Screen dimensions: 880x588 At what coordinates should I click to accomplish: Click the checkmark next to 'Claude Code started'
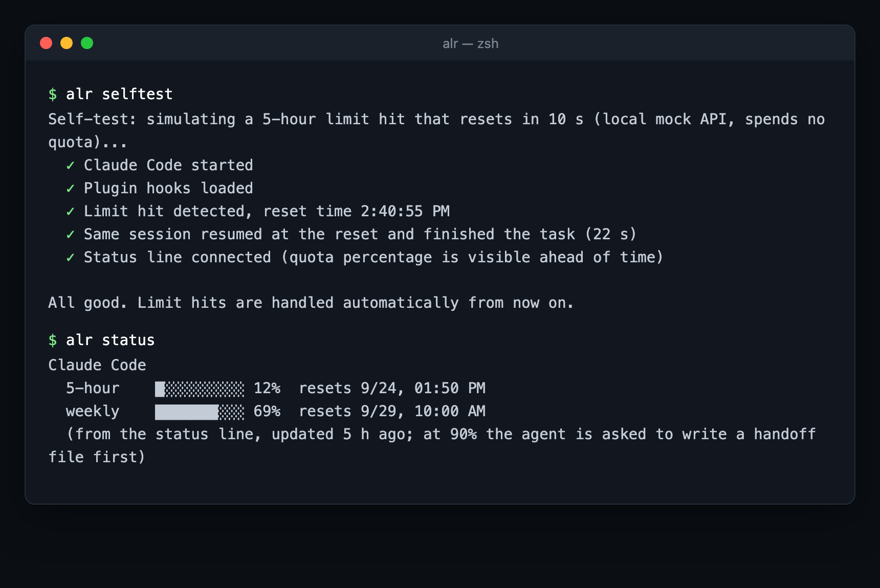point(71,166)
